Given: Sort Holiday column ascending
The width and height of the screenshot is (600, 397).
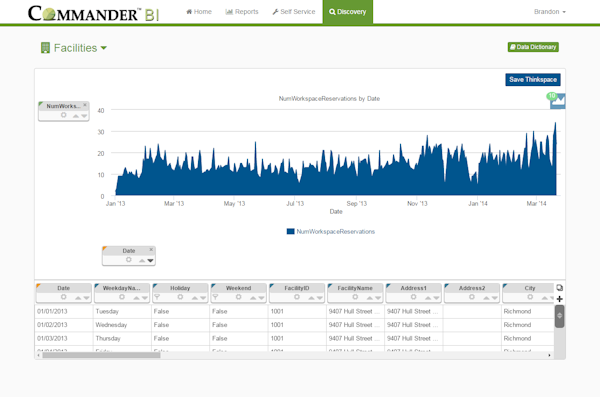Looking at the screenshot, I should 195,297.
